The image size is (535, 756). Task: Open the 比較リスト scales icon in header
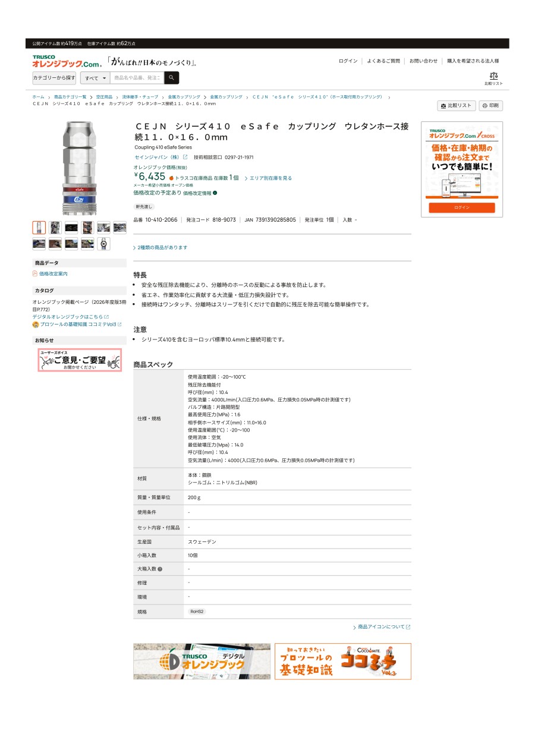point(493,78)
